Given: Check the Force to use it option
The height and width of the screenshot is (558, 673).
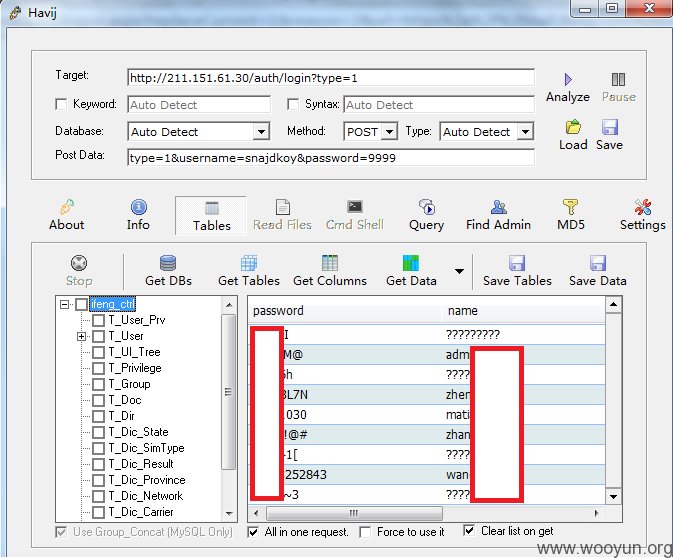Looking at the screenshot, I should tap(365, 532).
